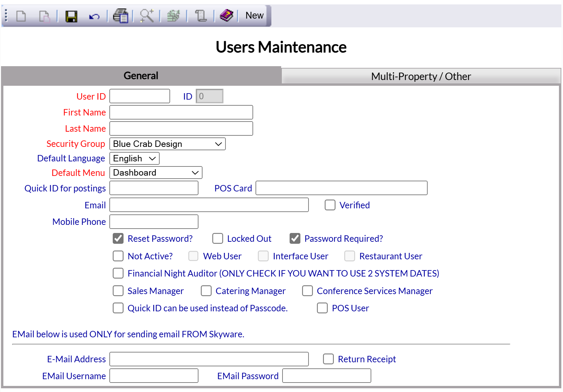Image resolution: width=563 pixels, height=392 pixels.
Task: Open the Multi-Property / Other tab
Action: coord(421,76)
